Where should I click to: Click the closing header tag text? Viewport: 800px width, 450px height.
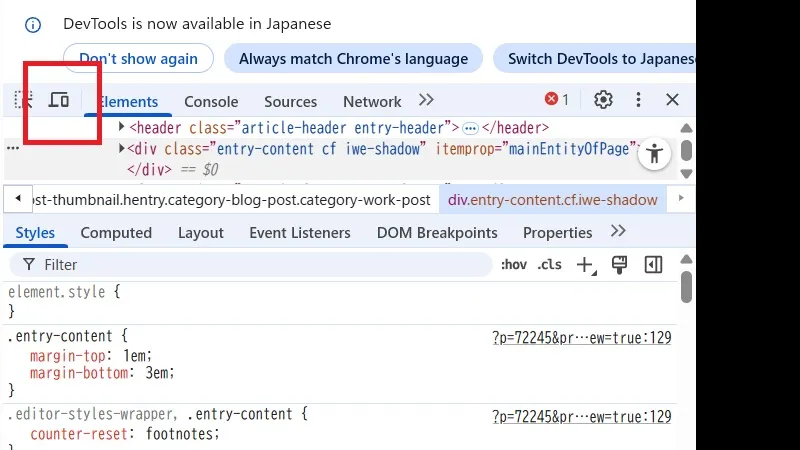515,128
